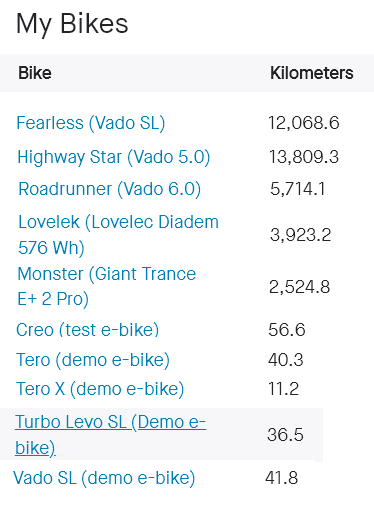Click the 41.8 kilometers value
This screenshot has width=374, height=510.
(x=281, y=478)
